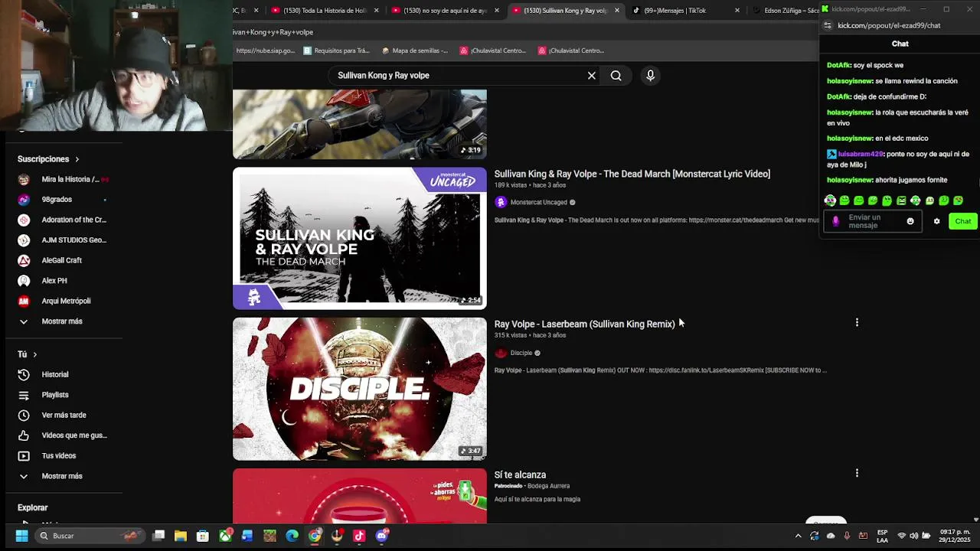This screenshot has height=551, width=980.
Task: Switch to Toda La Historia tab
Action: click(325, 11)
